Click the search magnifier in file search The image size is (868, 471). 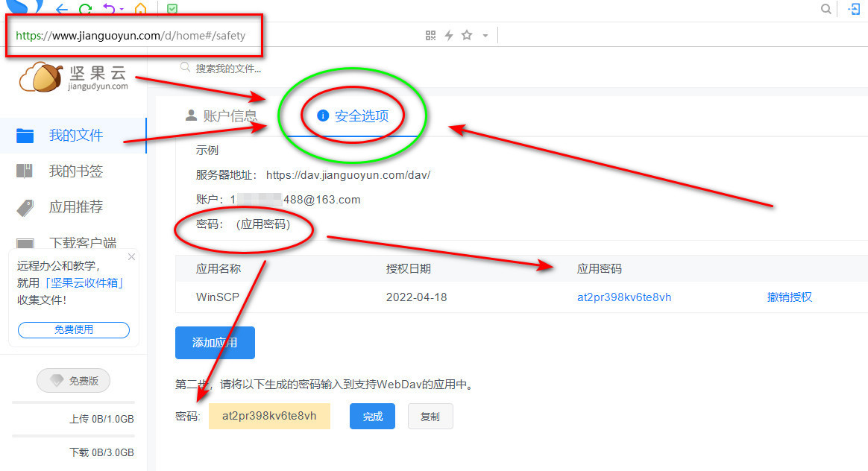coord(186,68)
